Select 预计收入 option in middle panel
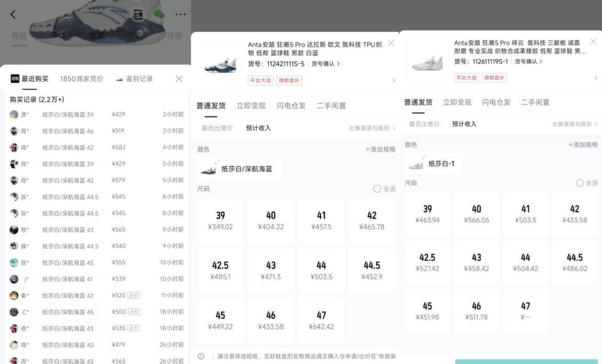602x364 pixels. 258,128
